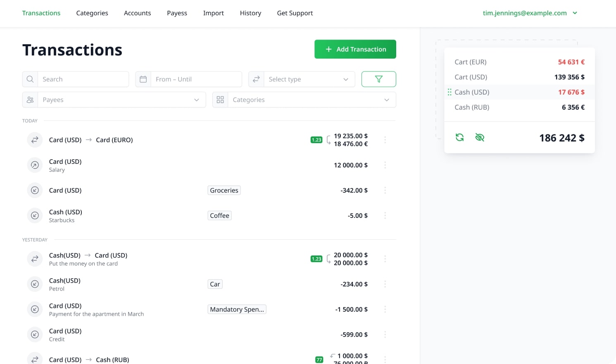Open the Import tab

point(213,13)
